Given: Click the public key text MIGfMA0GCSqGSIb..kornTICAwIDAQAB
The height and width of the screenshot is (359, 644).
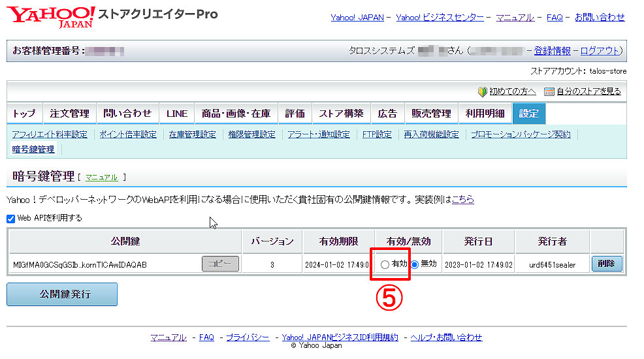Looking at the screenshot, I should [80, 265].
